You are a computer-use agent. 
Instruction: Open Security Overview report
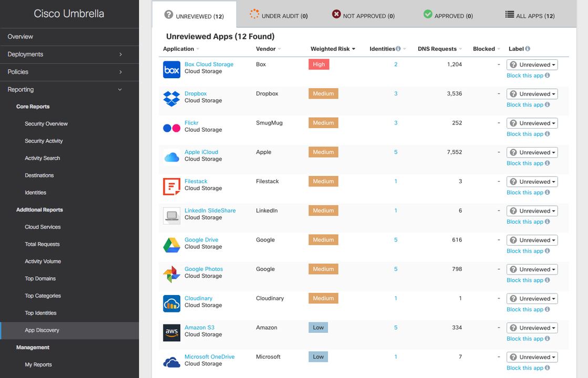pos(46,123)
